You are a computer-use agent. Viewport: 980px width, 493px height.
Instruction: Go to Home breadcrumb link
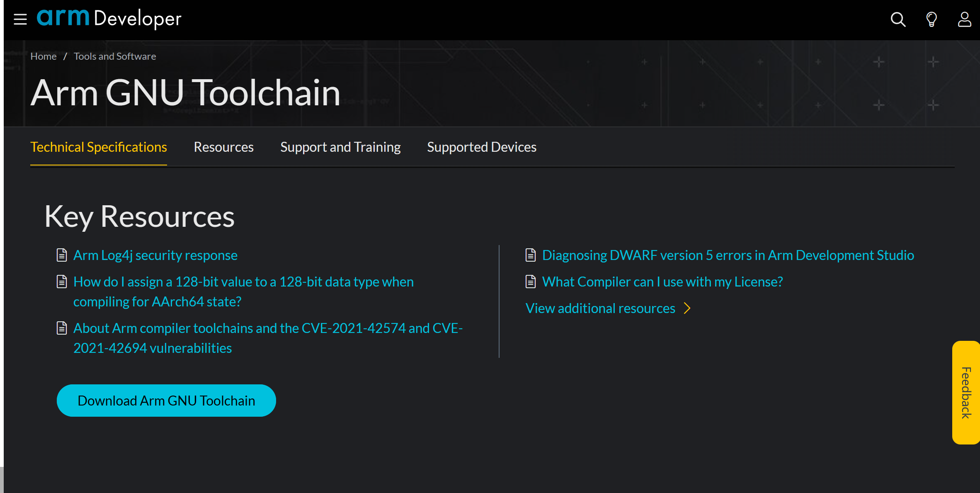pos(44,56)
